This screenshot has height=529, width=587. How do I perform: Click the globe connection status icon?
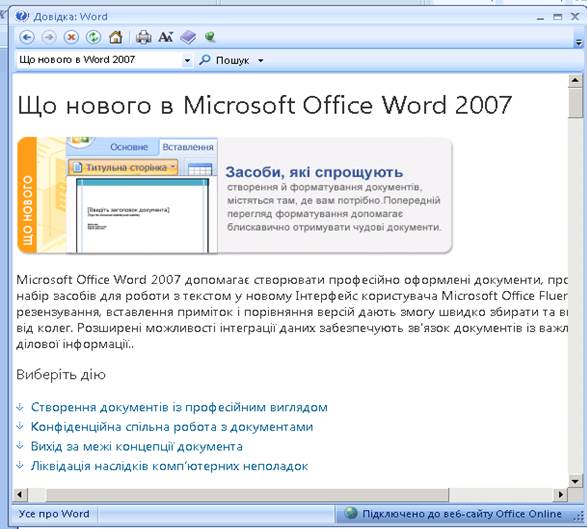point(351,513)
